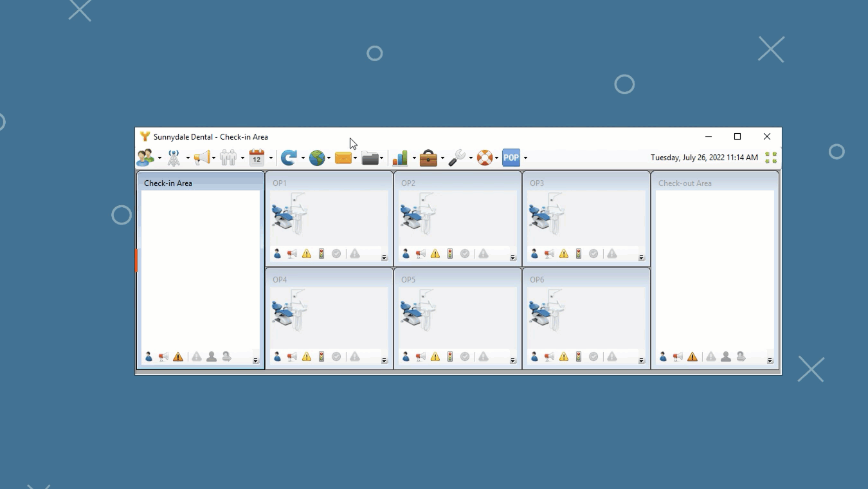The width and height of the screenshot is (868, 489).
Task: Click the grayed group of people toolbar icon
Action: [x=228, y=158]
